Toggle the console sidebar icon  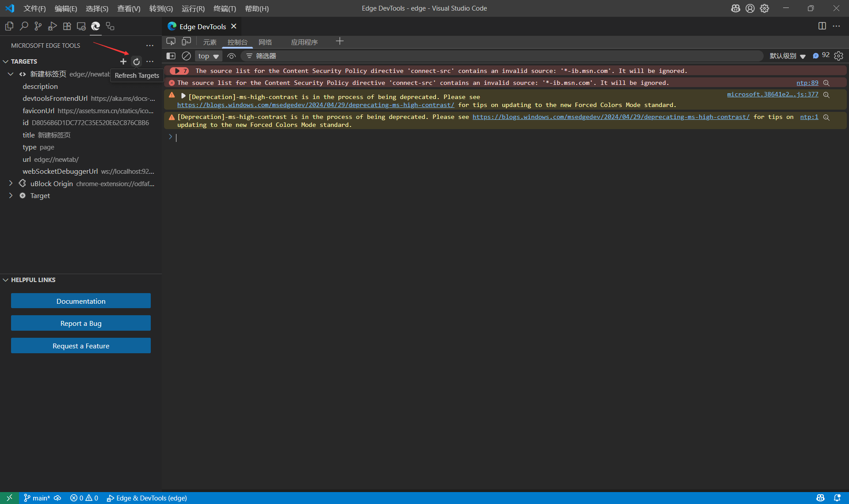tap(171, 56)
